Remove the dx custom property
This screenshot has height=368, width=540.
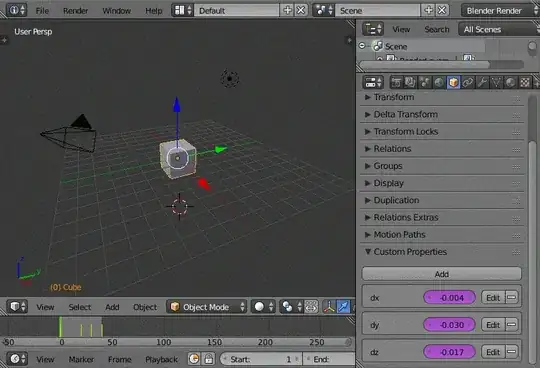pos(512,297)
